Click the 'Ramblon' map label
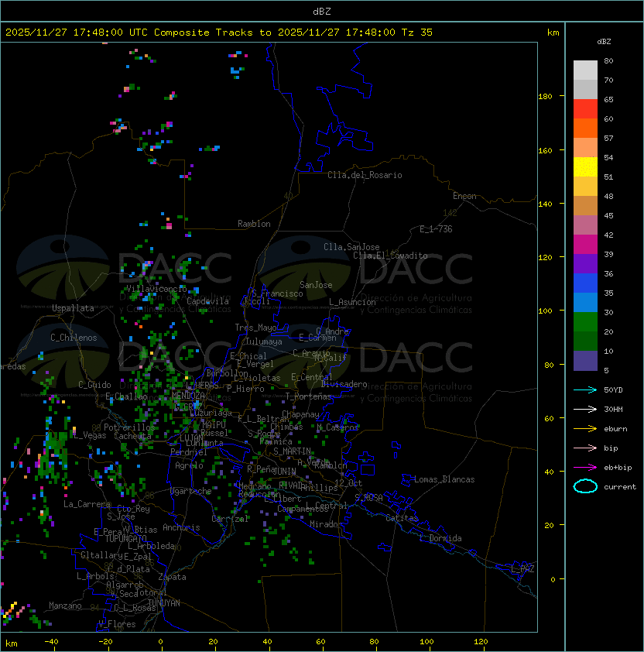 pos(254,224)
